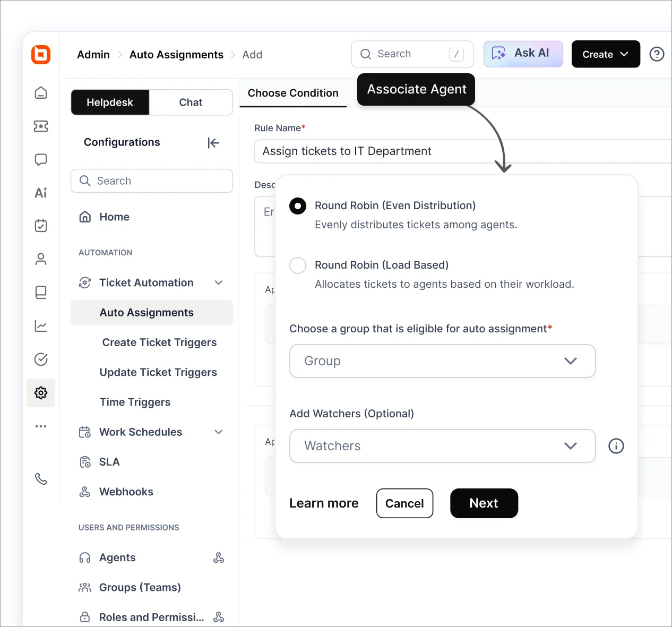Click the webhook icon beside Agents
This screenshot has width=672, height=627.
point(219,557)
